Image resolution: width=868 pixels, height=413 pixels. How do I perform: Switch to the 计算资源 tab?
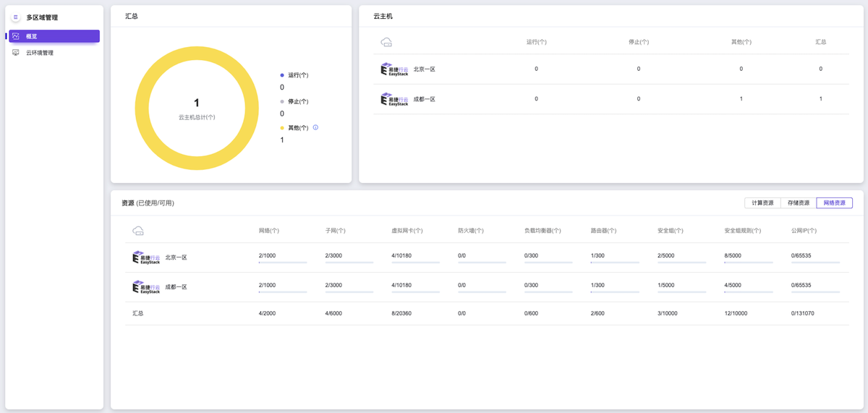tap(762, 203)
